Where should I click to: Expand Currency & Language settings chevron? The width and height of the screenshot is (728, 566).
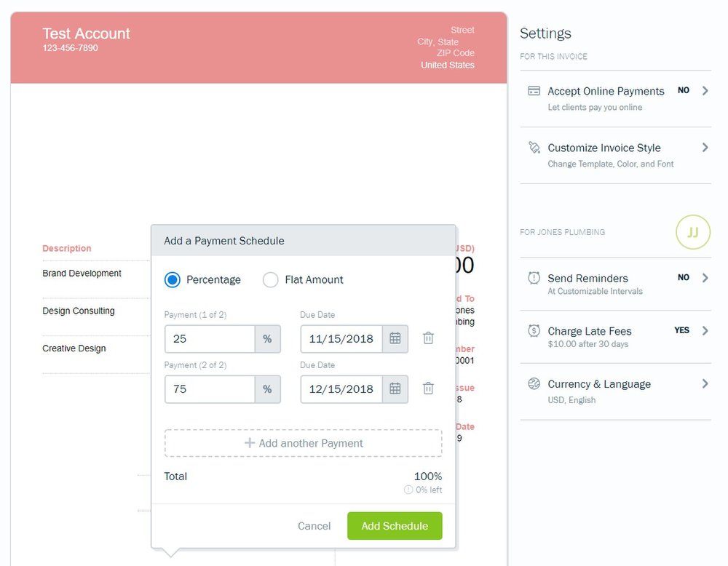[x=705, y=383]
